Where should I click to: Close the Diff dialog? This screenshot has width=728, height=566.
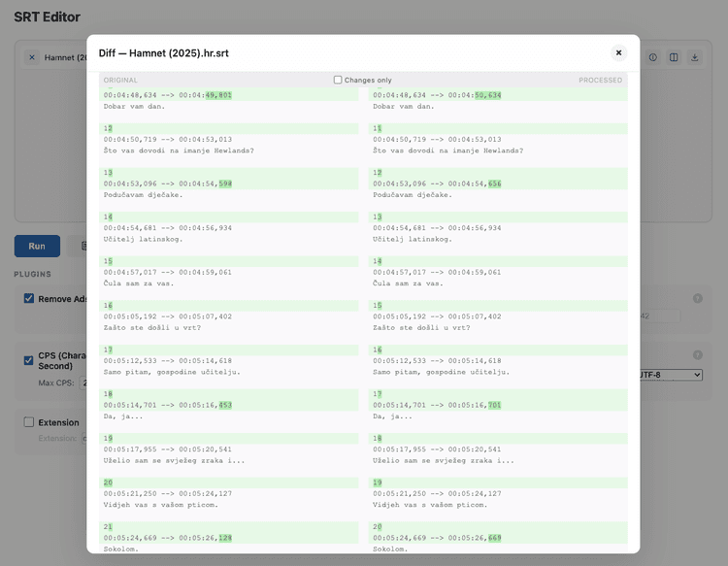(618, 53)
